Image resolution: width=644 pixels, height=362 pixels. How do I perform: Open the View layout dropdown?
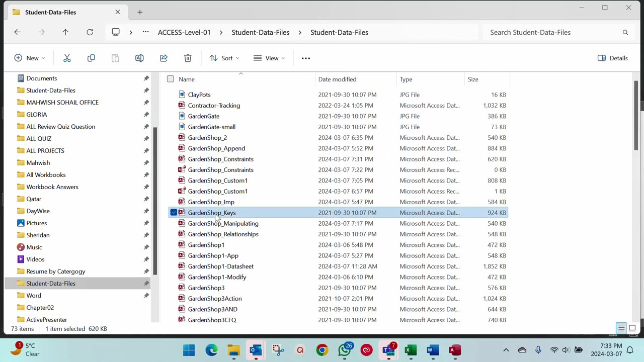click(269, 58)
